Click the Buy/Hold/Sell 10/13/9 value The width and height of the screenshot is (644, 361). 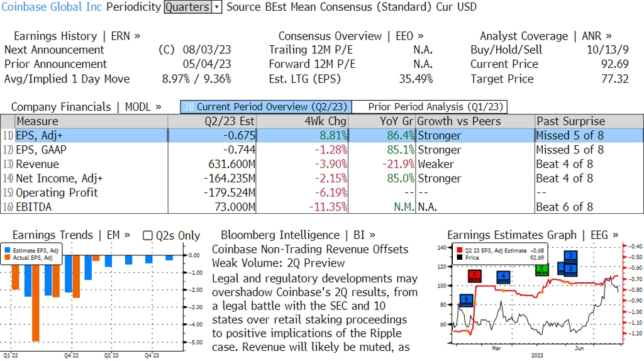(608, 50)
